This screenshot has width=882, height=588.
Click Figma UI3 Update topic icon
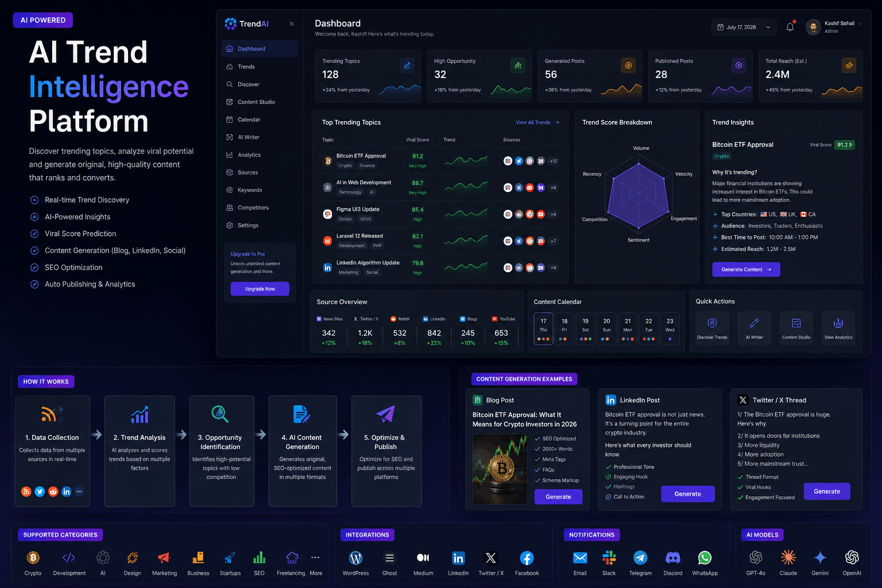click(x=327, y=214)
